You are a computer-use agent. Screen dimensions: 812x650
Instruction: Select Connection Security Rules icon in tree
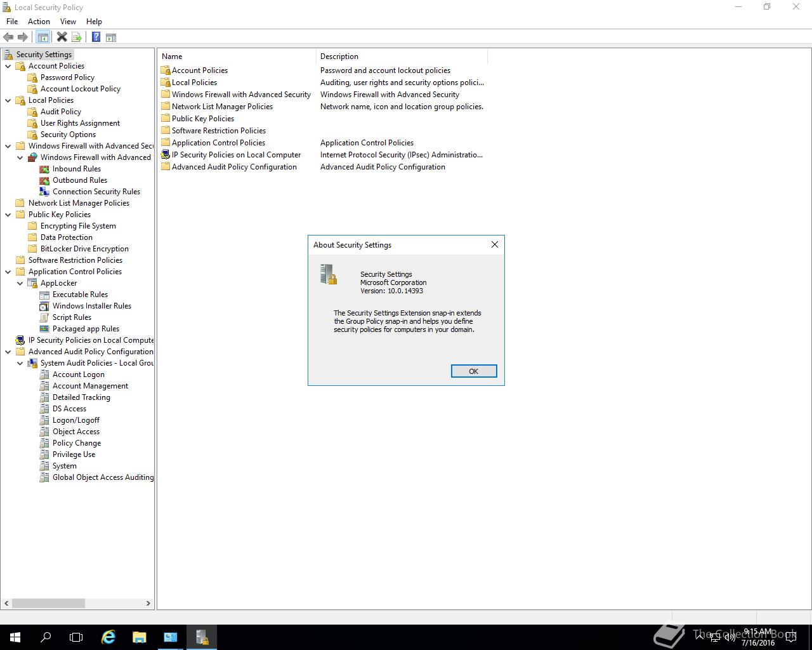pos(44,192)
